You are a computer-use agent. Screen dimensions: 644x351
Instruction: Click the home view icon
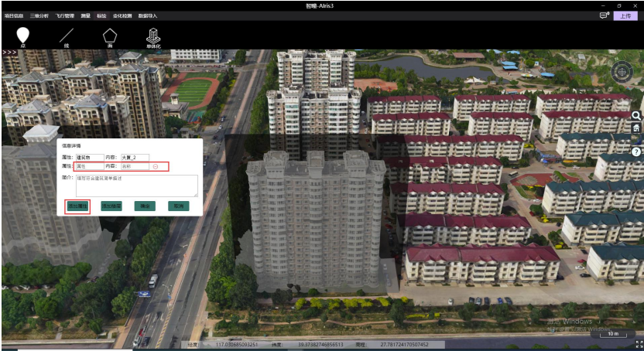[x=636, y=128]
